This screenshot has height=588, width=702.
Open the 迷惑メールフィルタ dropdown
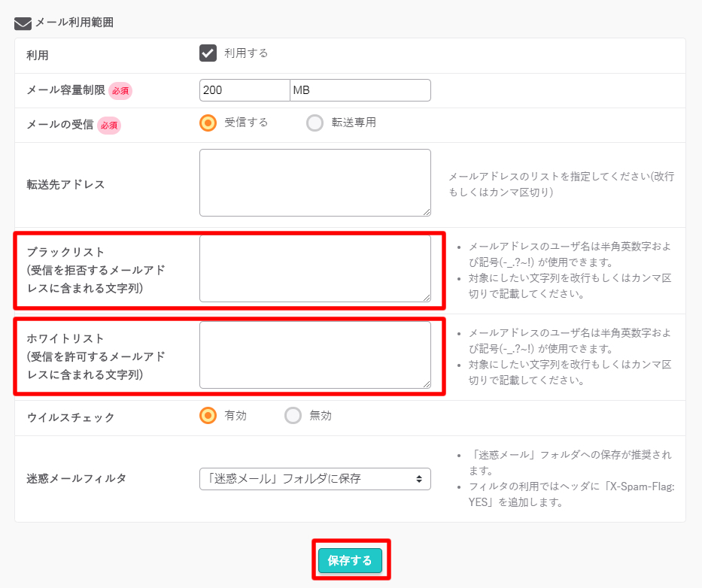(x=315, y=479)
